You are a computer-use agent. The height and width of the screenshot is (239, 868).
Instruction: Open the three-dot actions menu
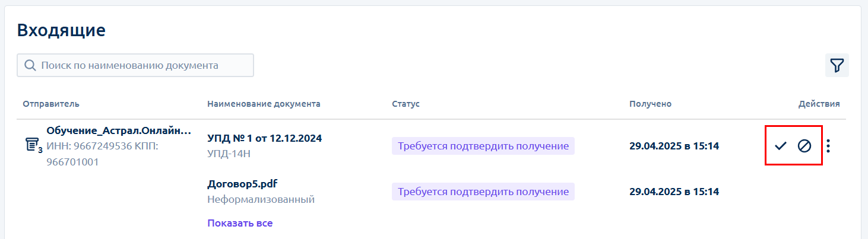pos(829,145)
